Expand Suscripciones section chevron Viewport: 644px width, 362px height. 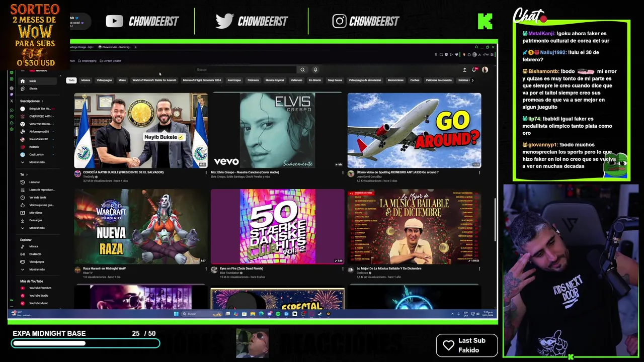pyautogui.click(x=42, y=101)
